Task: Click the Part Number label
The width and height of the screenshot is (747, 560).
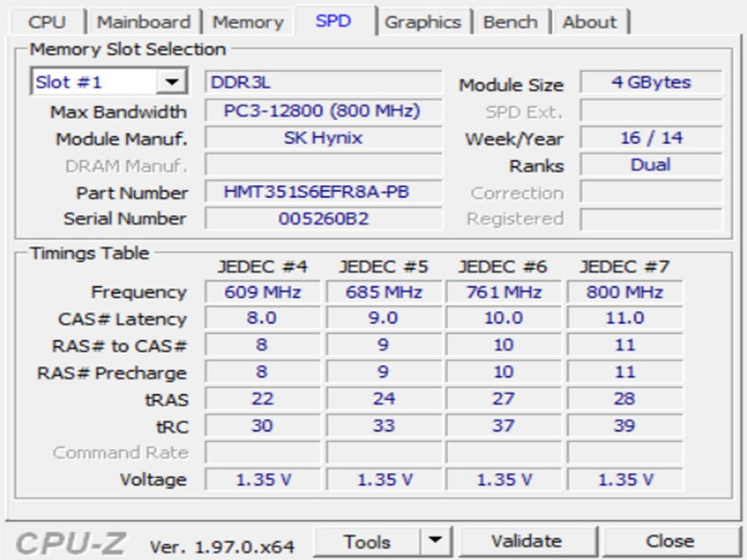Action: click(x=132, y=193)
